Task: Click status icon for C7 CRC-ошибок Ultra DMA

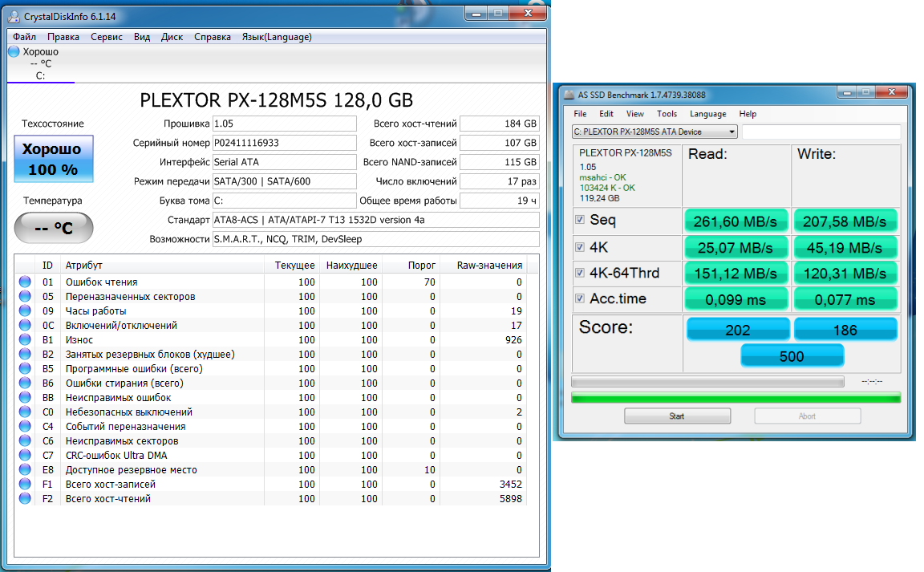Action: tap(25, 455)
